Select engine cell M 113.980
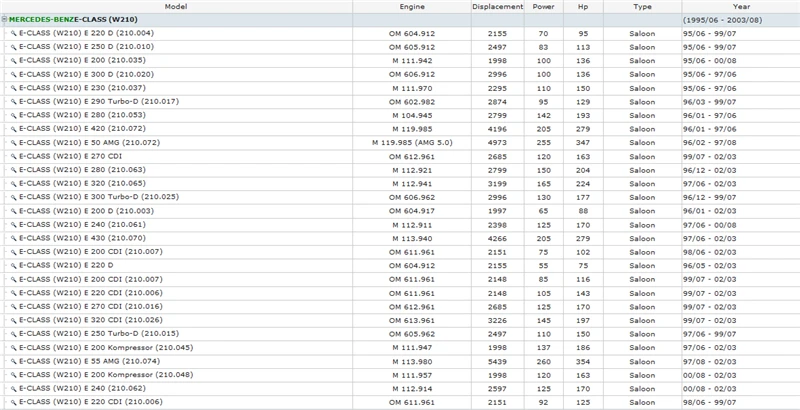Image resolution: width=800 pixels, height=410 pixels. pyautogui.click(x=412, y=362)
